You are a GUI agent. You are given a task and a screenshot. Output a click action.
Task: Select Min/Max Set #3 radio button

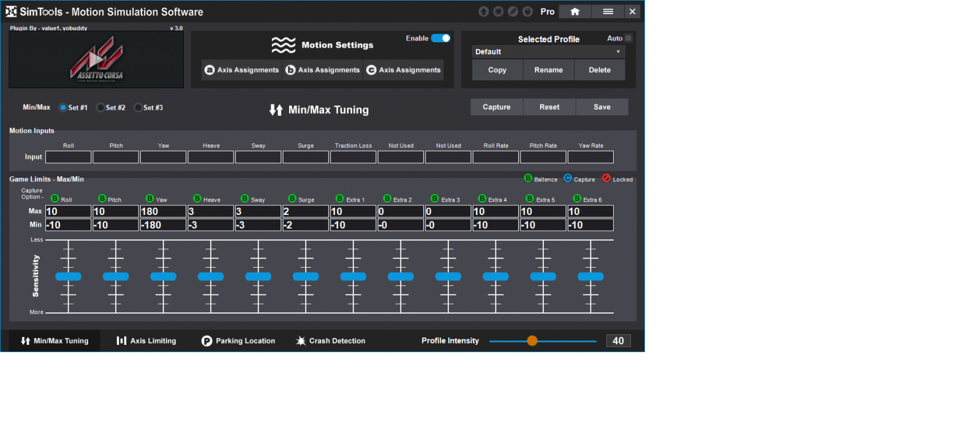point(138,108)
